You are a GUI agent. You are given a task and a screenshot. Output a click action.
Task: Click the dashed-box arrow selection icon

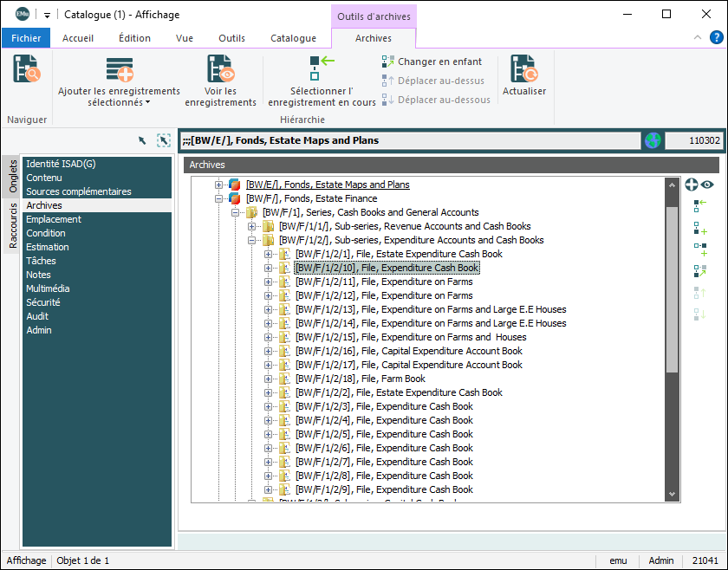(x=163, y=140)
